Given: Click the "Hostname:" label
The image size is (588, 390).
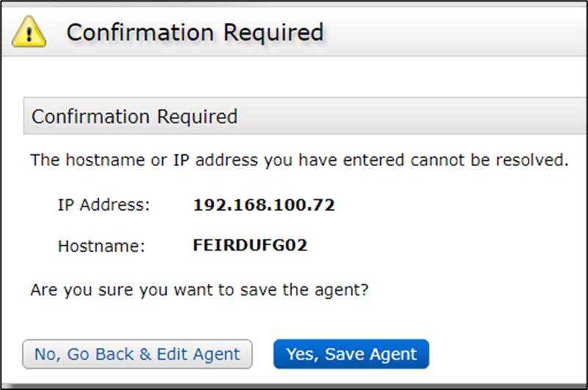Looking at the screenshot, I should click(102, 246).
